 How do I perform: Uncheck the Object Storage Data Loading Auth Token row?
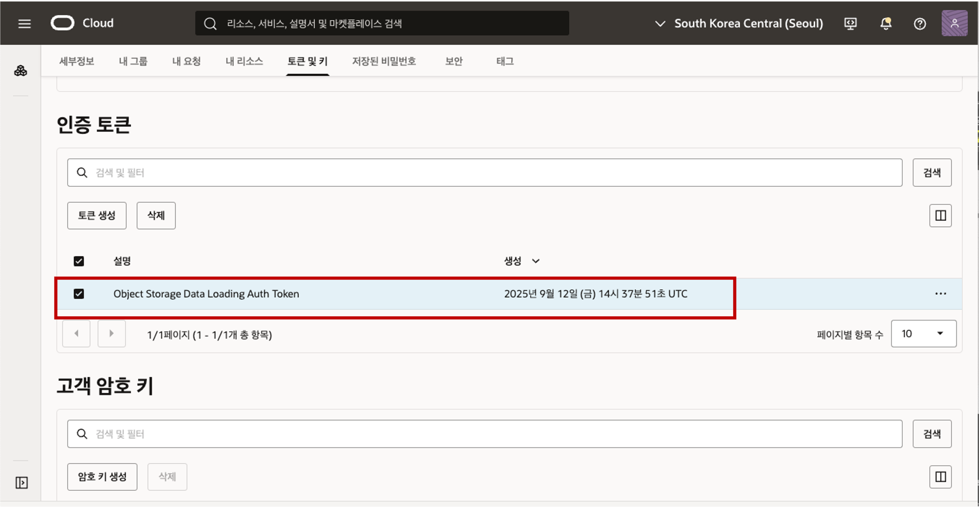point(79,294)
